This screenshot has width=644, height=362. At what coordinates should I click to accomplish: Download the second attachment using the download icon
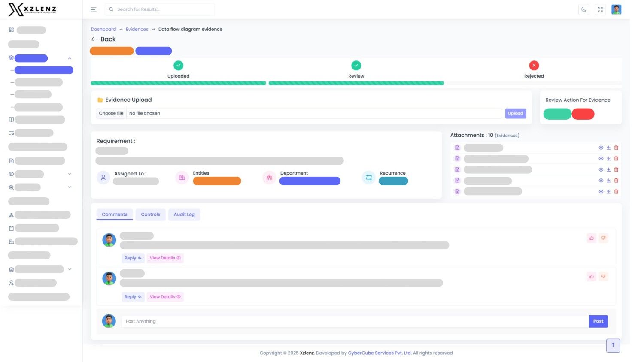click(608, 158)
